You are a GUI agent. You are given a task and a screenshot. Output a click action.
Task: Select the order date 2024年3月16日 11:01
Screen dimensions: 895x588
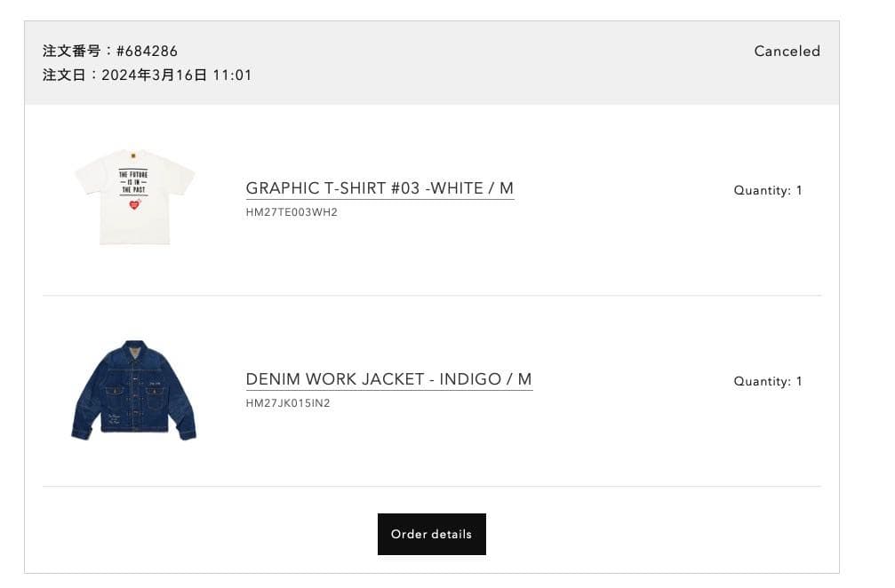click(x=177, y=75)
